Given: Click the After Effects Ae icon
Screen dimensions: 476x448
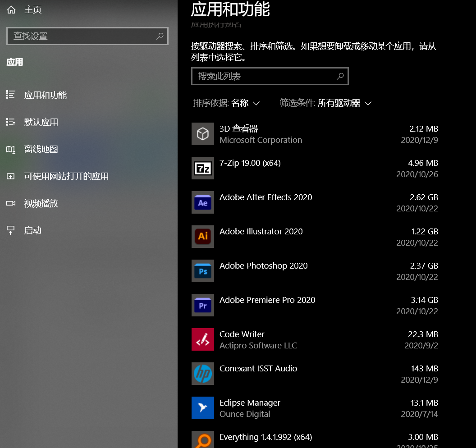Looking at the screenshot, I should (203, 202).
